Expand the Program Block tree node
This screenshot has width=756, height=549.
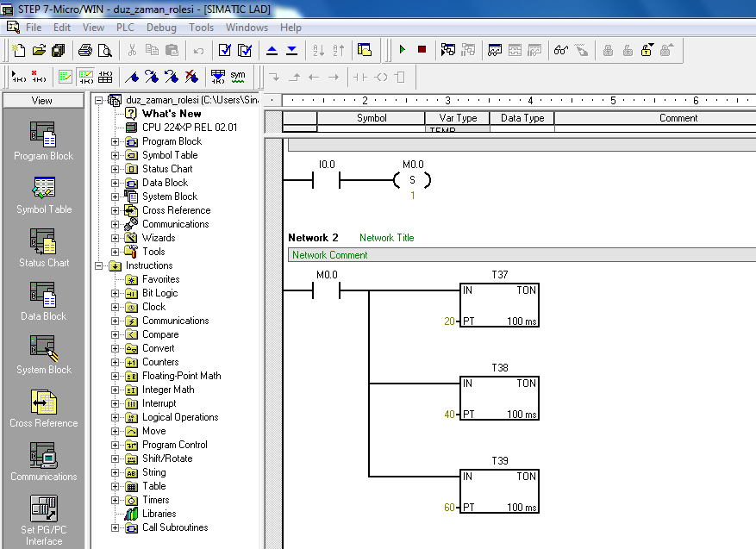[x=115, y=141]
